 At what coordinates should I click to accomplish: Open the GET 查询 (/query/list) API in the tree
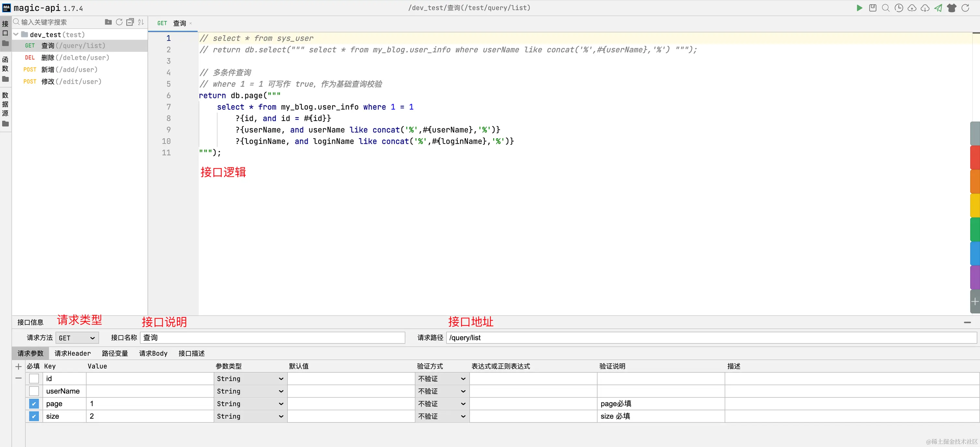[80, 46]
